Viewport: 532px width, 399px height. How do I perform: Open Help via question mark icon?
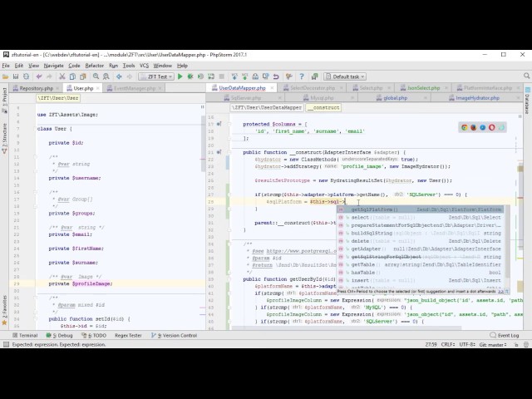click(302, 76)
